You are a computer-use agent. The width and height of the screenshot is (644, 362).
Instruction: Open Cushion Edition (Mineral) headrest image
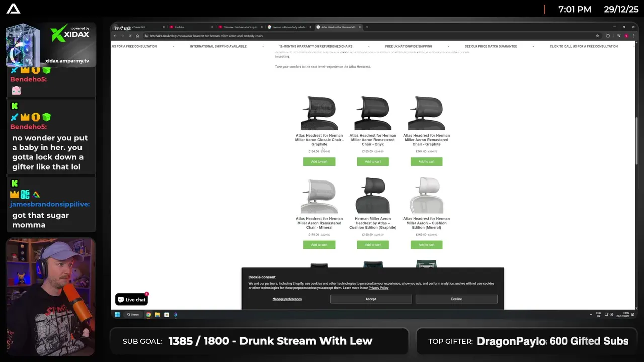(426, 196)
